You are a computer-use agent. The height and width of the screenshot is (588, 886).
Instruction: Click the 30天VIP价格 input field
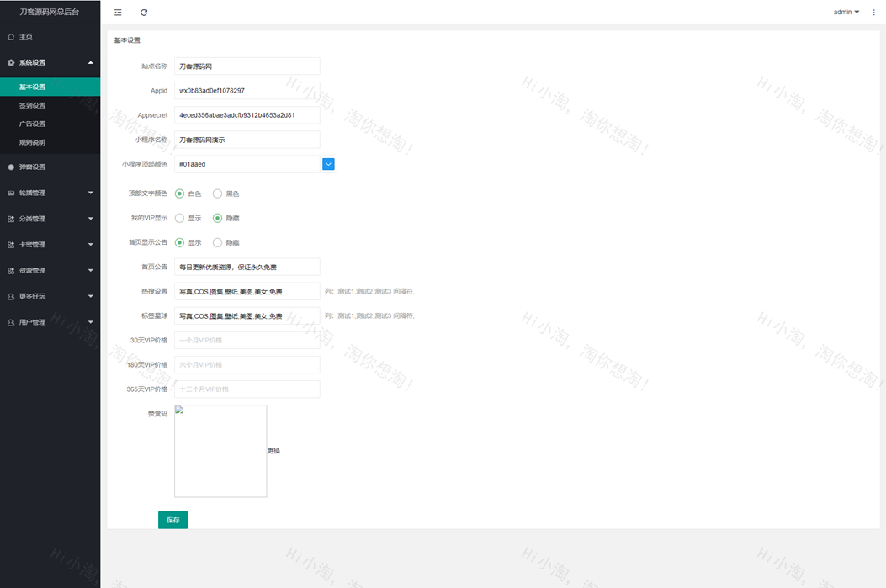click(x=247, y=341)
